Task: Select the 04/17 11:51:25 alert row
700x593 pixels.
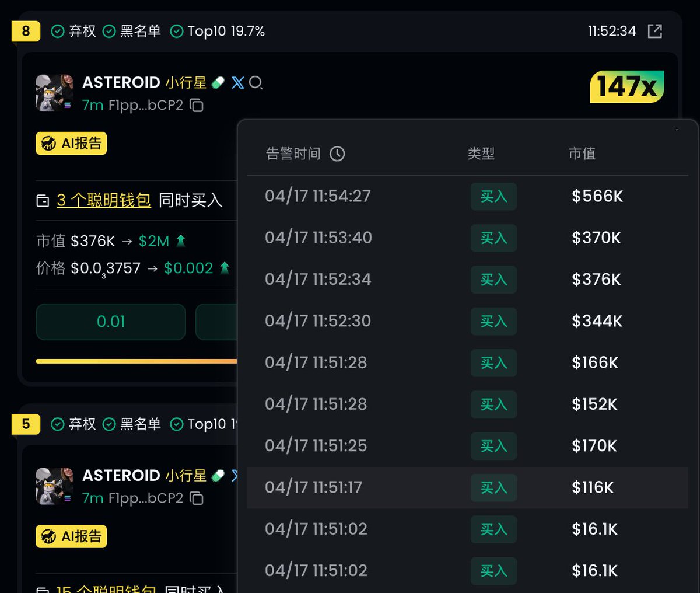Action: click(x=468, y=446)
